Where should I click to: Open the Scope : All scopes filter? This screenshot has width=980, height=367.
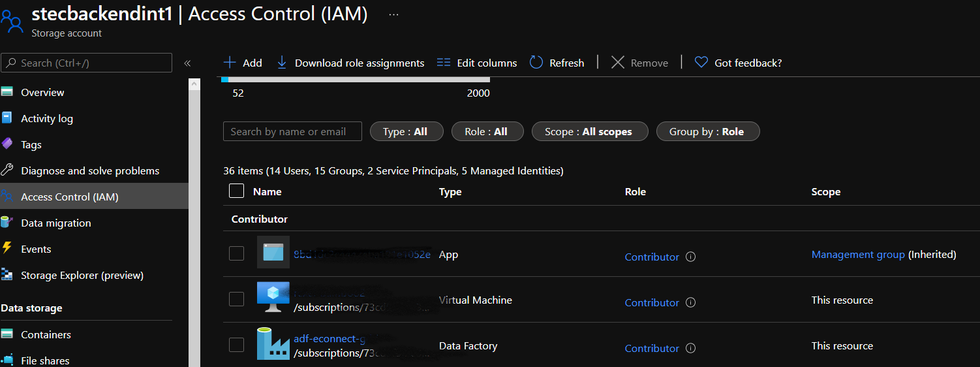point(590,131)
